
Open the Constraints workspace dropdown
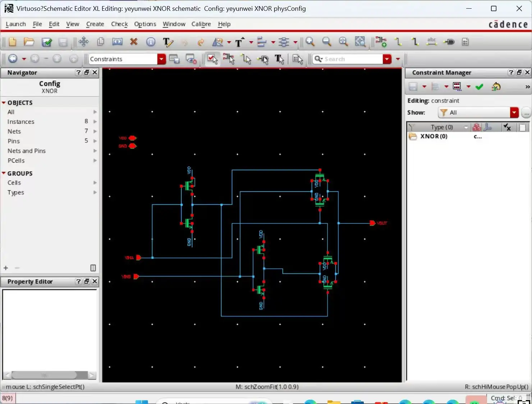(161, 59)
